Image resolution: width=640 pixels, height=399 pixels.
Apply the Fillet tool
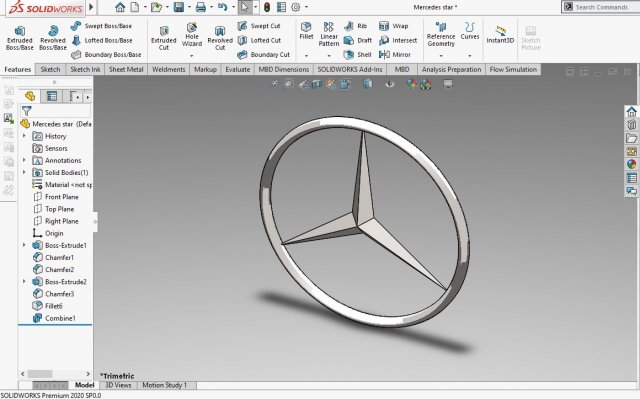pyautogui.click(x=306, y=31)
